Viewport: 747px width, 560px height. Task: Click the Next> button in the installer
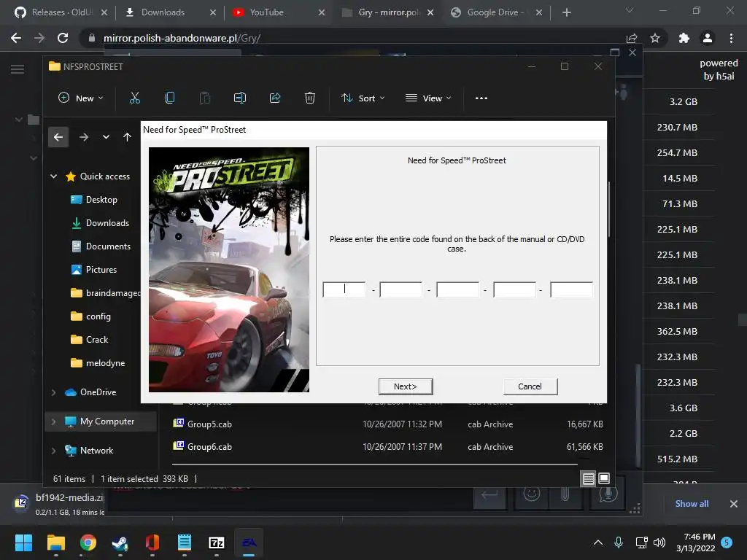coord(406,386)
